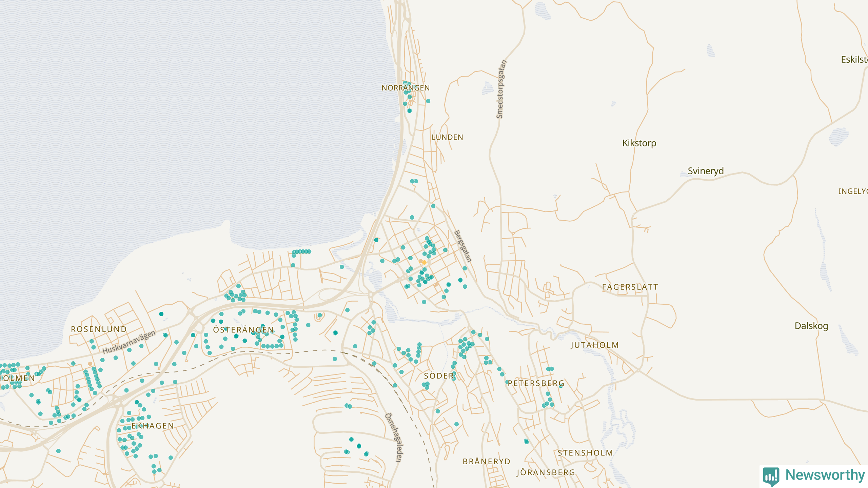Click the PETERSBERG district label
The height and width of the screenshot is (488, 868).
(536, 383)
